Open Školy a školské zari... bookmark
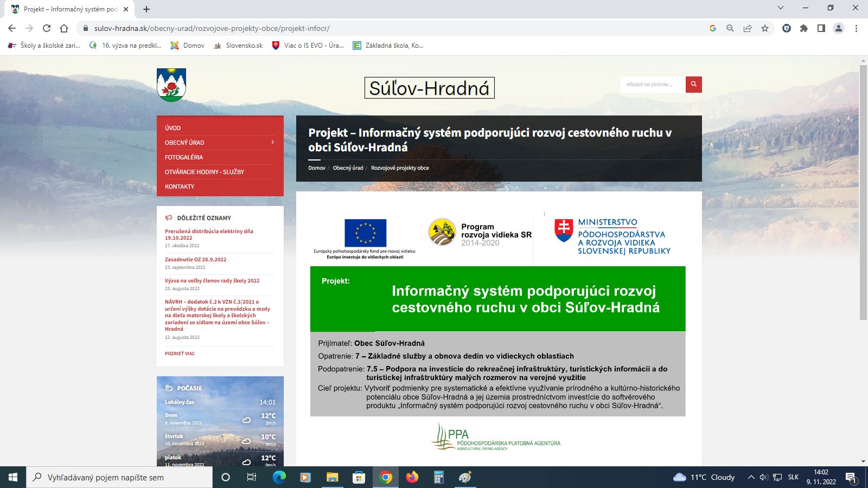The width and height of the screenshot is (868, 488). [x=44, y=46]
